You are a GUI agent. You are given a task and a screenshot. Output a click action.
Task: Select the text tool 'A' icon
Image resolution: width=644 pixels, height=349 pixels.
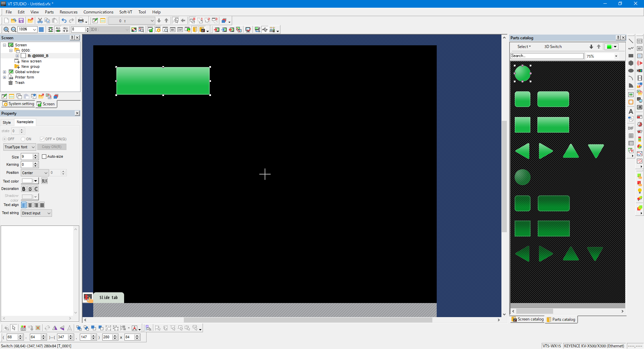(x=631, y=111)
